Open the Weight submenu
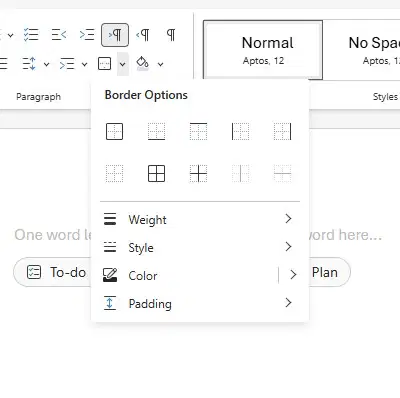 pyautogui.click(x=200, y=219)
